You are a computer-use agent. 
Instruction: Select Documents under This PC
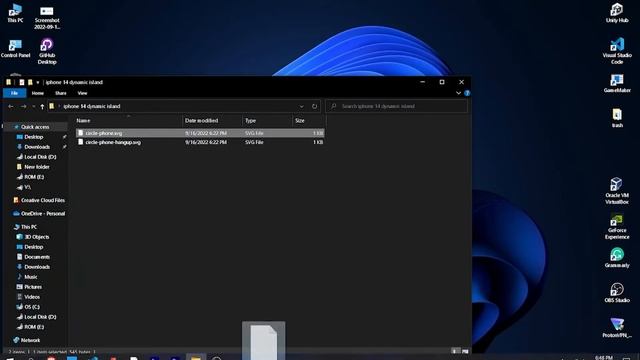[x=37, y=257]
